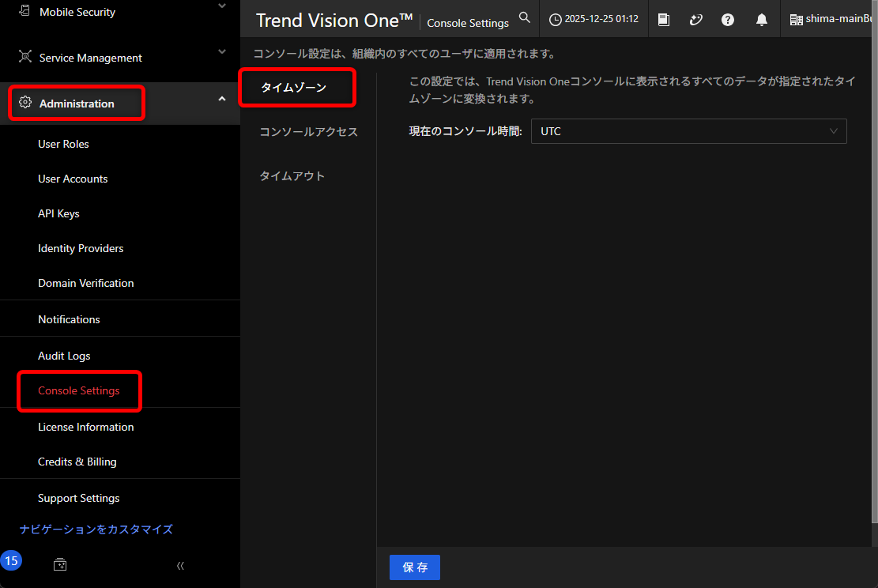This screenshot has width=878, height=588.
Task: Click the Mobile Security sidebar icon
Action: click(x=24, y=10)
